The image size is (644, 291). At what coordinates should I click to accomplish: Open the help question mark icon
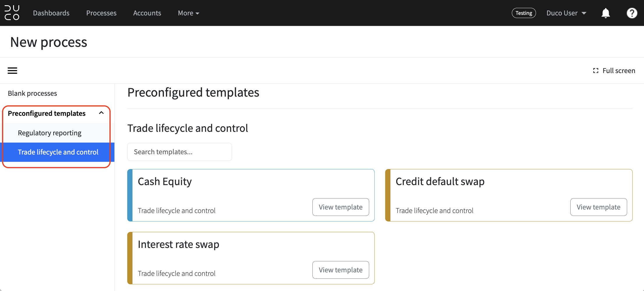(x=632, y=13)
